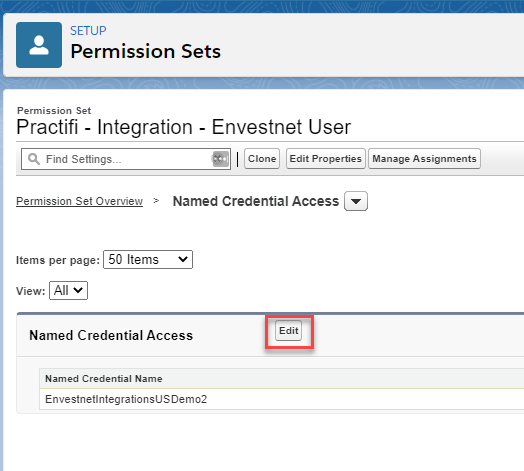
Task: Click the Items per page label
Action: point(58,260)
